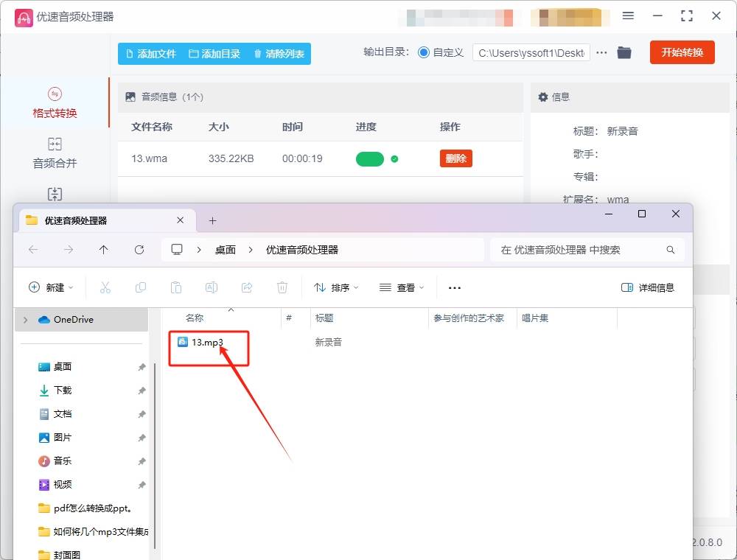This screenshot has height=560, width=737.
Task: Open the 如何将几个mp3文件 folder
Action: coord(93,532)
